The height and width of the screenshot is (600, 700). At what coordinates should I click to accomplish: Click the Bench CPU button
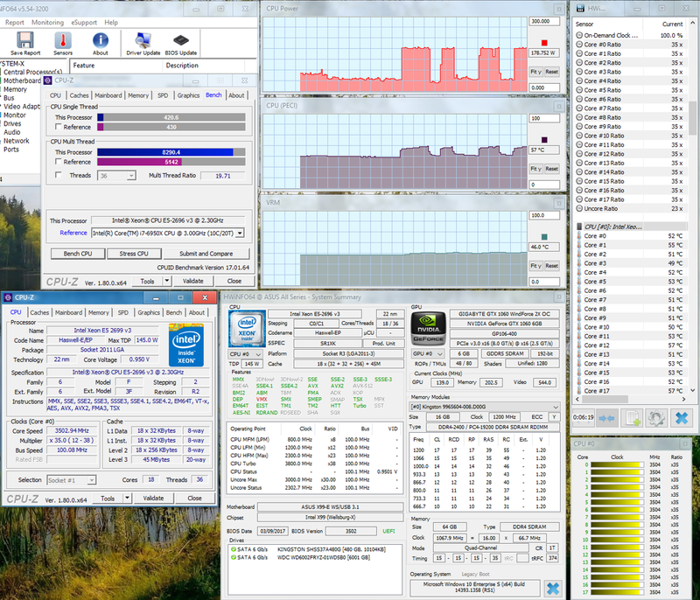coord(78,254)
